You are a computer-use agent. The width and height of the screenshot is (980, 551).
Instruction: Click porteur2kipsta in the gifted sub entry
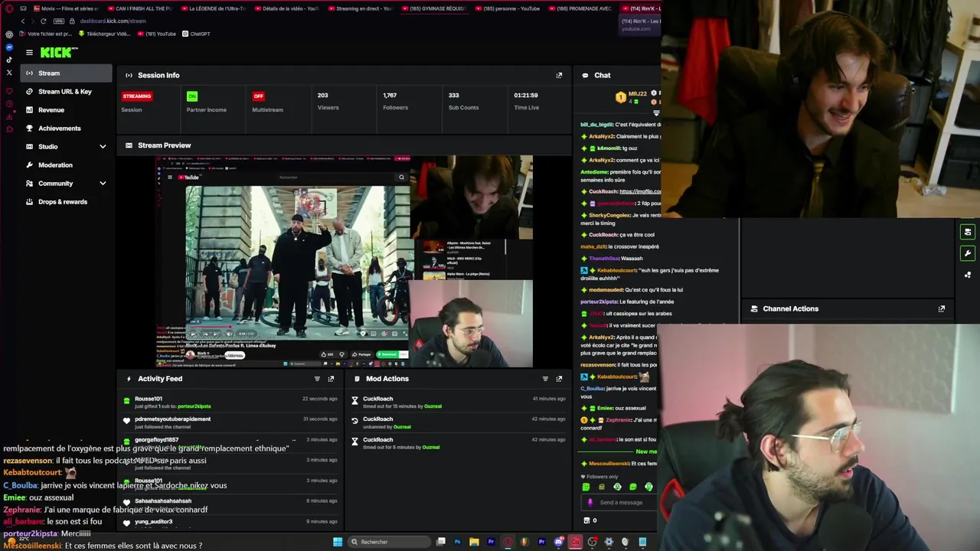[194, 406]
